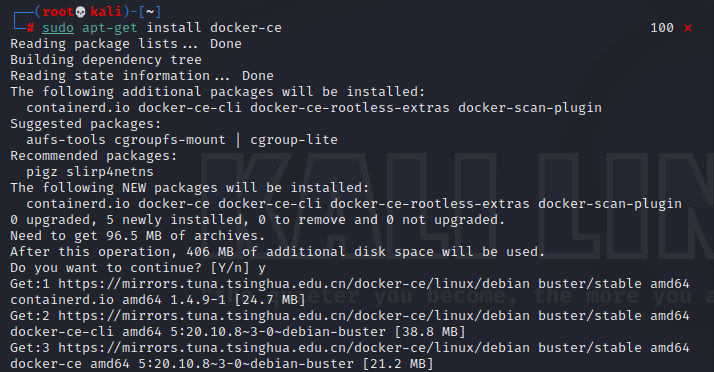Click the underlined sudo command word
Viewport: 714px width, 372px height.
(58, 28)
